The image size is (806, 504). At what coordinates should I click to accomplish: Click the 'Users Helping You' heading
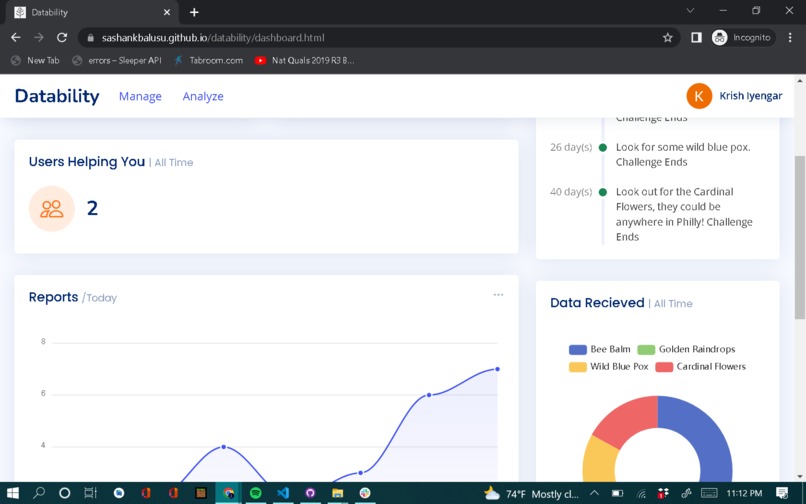[87, 161]
